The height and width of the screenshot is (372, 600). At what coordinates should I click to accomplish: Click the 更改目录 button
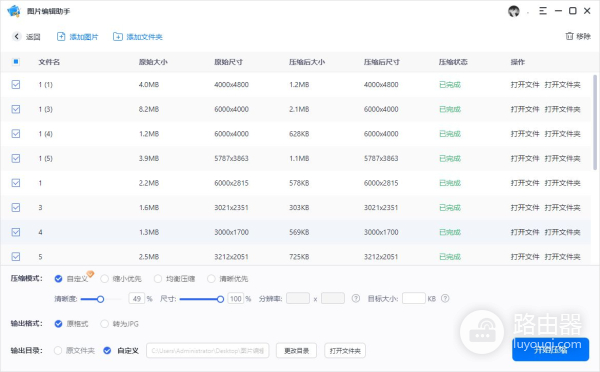(x=296, y=351)
